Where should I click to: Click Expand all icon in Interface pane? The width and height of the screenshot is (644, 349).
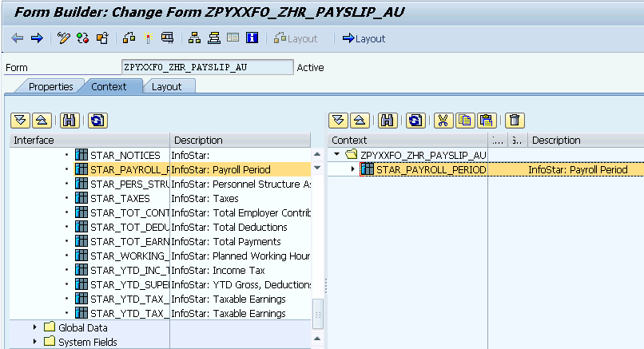pos(21,121)
